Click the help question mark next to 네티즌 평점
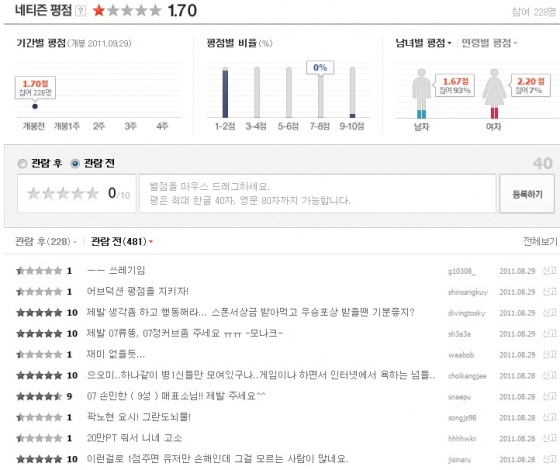Screen dimensions: 560x470 (x=81, y=11)
